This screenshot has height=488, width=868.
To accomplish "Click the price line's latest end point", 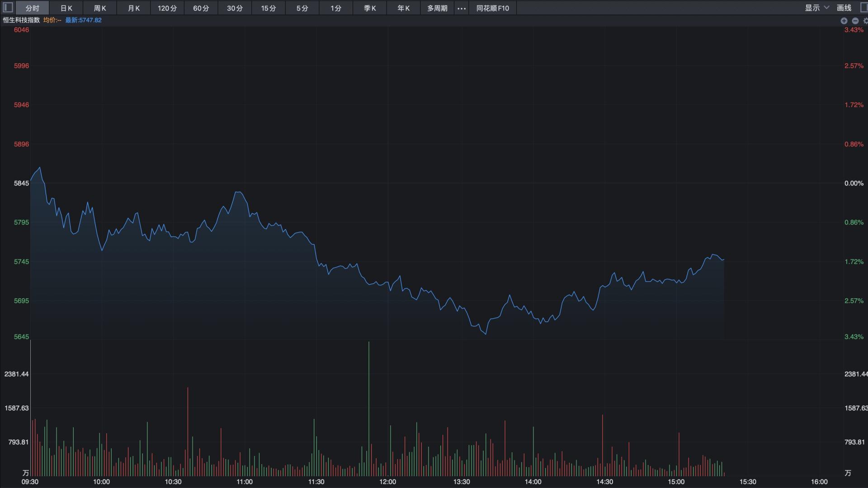I will [724, 259].
